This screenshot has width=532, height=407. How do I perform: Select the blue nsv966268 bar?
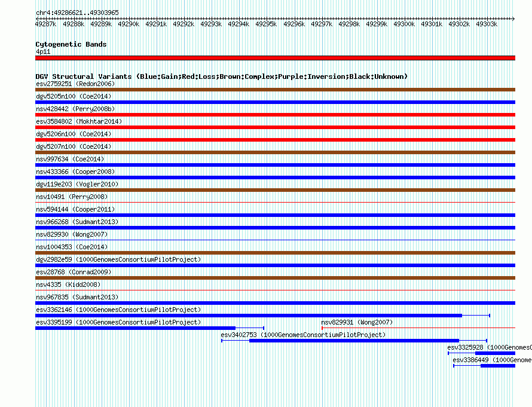coord(275,228)
